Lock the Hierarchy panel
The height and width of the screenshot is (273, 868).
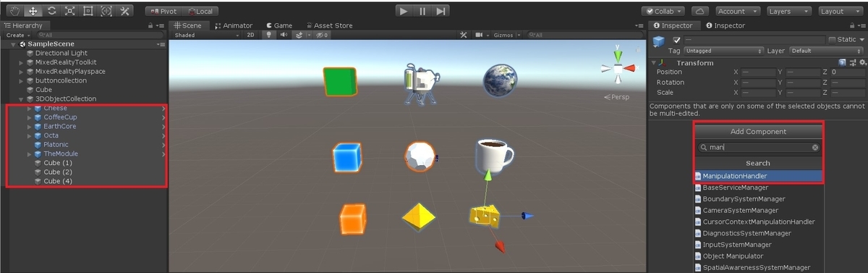pyautogui.click(x=150, y=25)
